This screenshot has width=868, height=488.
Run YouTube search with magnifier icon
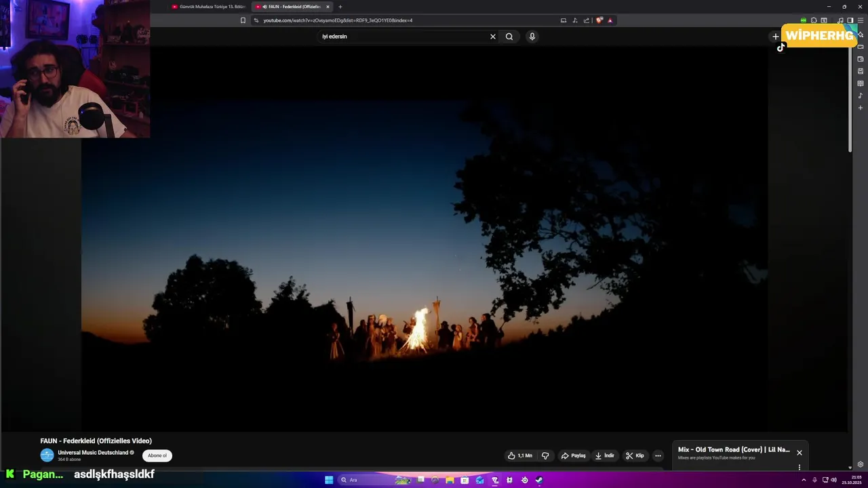509,37
